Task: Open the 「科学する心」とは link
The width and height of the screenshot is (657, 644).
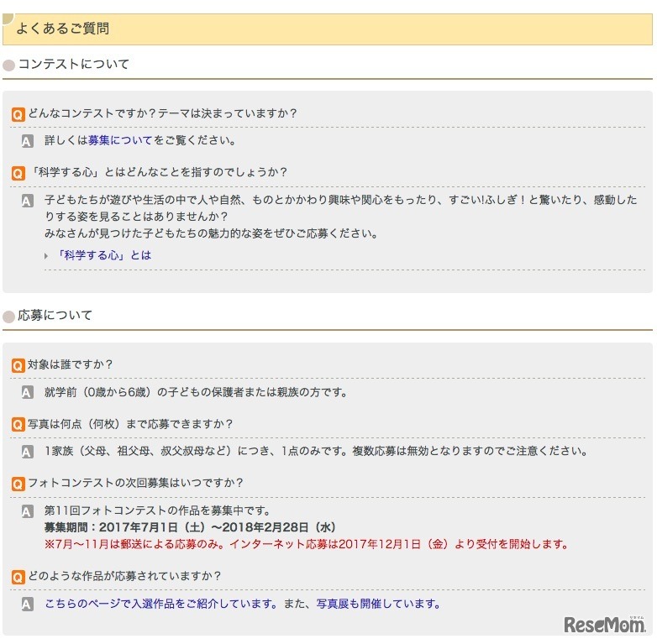Action: tap(104, 254)
